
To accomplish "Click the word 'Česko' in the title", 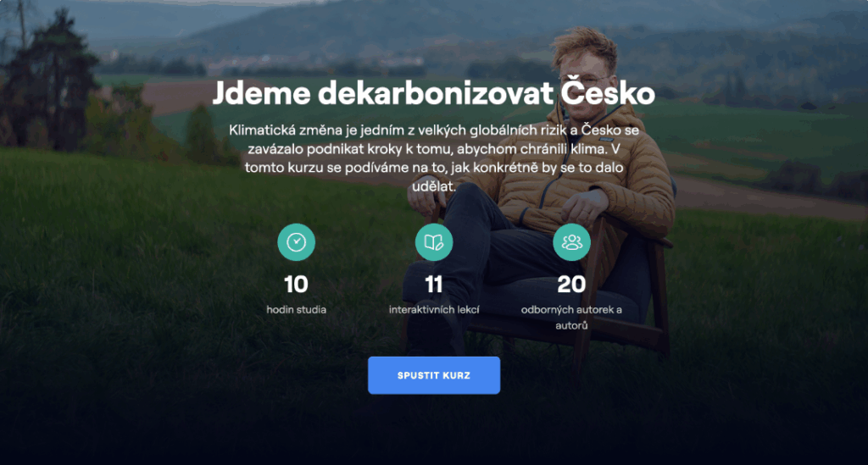I will (607, 93).
